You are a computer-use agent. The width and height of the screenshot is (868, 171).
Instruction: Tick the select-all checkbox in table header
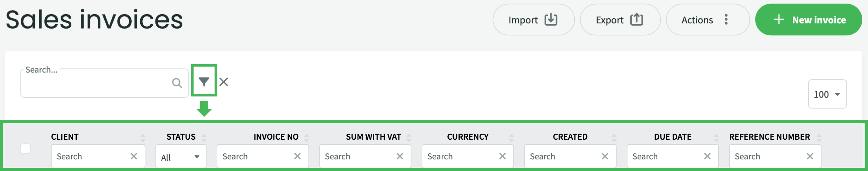pyautogui.click(x=26, y=149)
